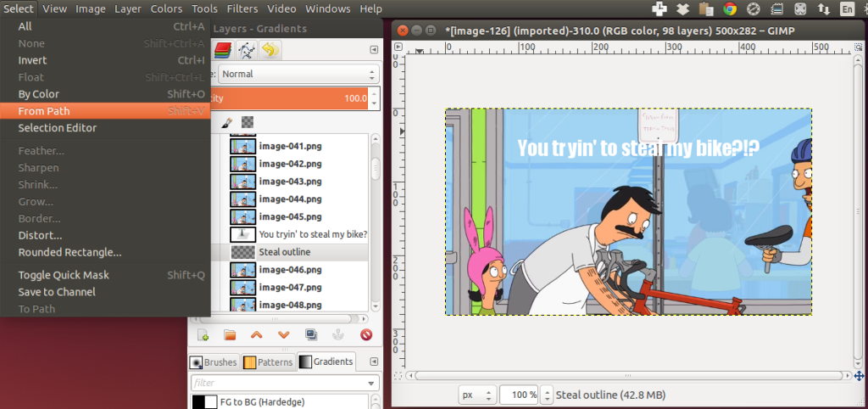This screenshot has width=868, height=409.
Task: Toggle the Quick Mask button at canvas bottom-left
Action: (398, 376)
